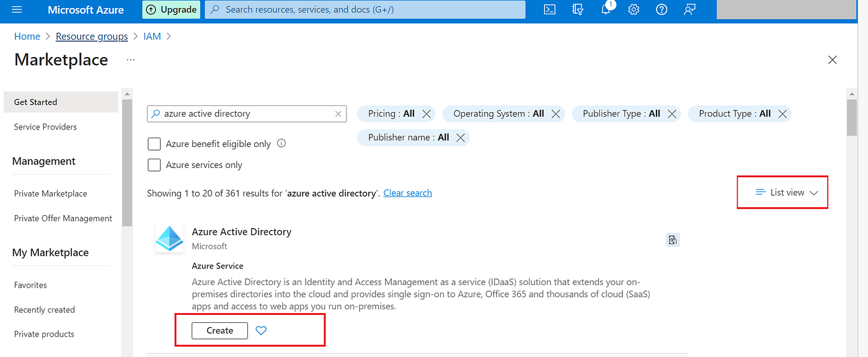Select Service Providers in the sidebar
This screenshot has height=357, width=868.
(x=45, y=127)
